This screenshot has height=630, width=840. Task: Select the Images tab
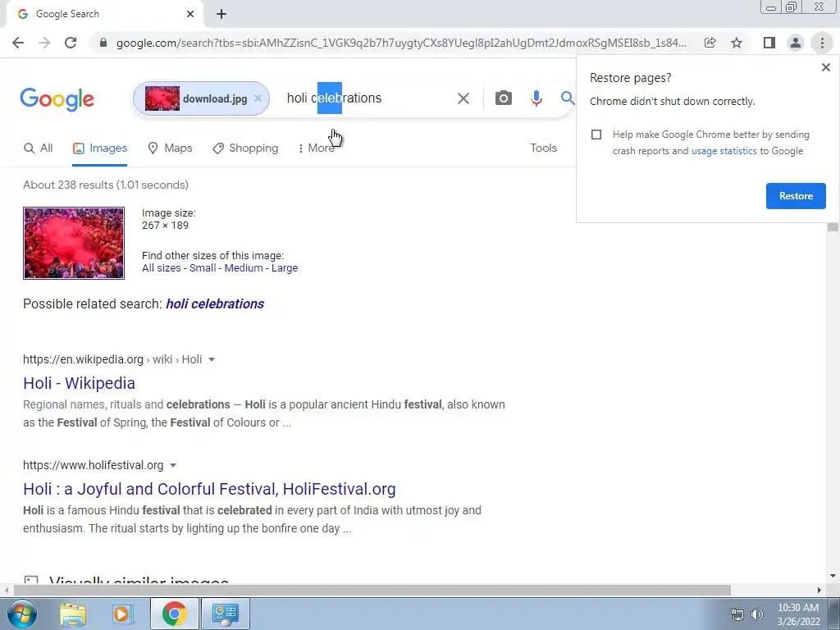tap(100, 148)
